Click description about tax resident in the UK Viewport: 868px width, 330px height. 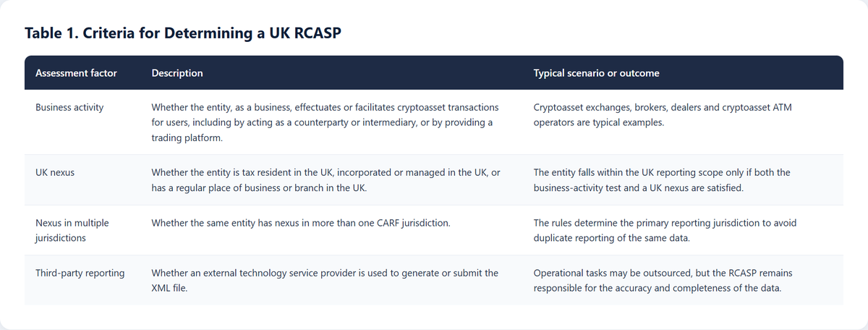(x=325, y=179)
